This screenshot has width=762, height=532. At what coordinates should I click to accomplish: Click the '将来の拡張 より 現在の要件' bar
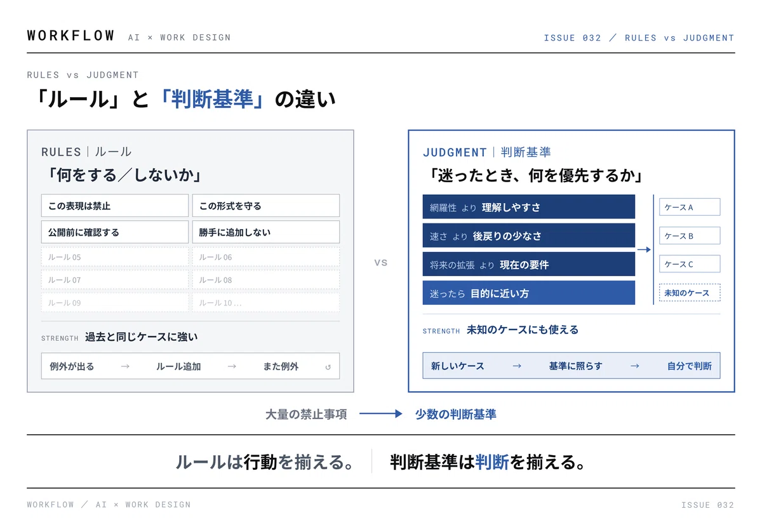tap(529, 265)
